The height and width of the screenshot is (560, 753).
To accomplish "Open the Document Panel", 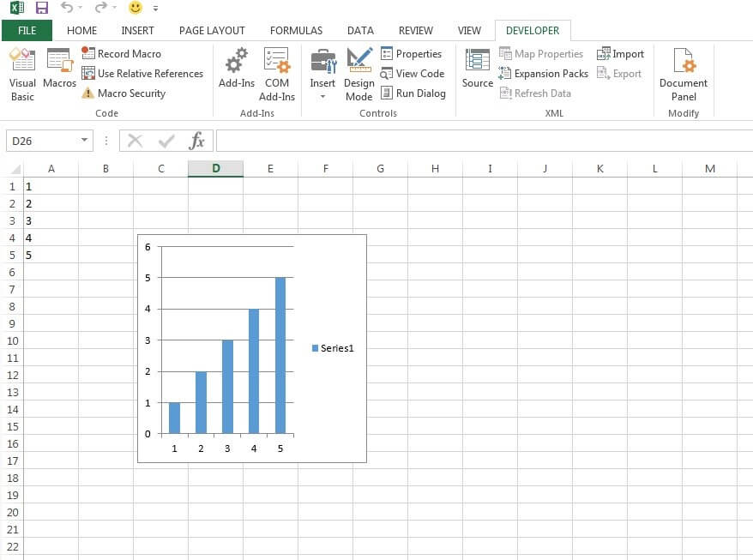I will (683, 74).
